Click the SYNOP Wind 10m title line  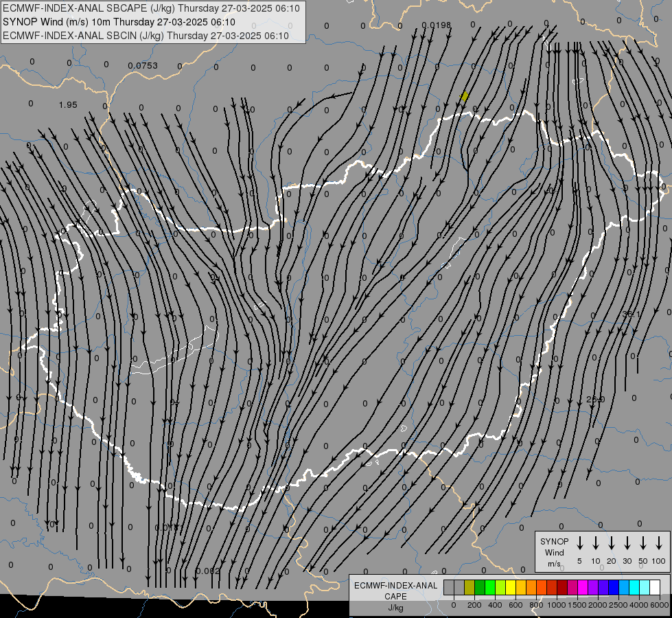coord(119,22)
